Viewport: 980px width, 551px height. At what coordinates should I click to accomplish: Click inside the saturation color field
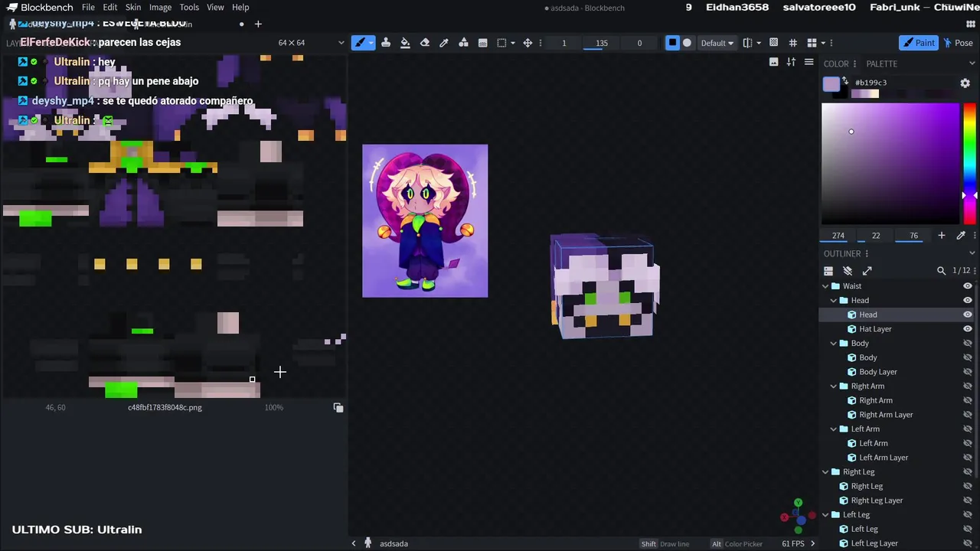(890, 163)
